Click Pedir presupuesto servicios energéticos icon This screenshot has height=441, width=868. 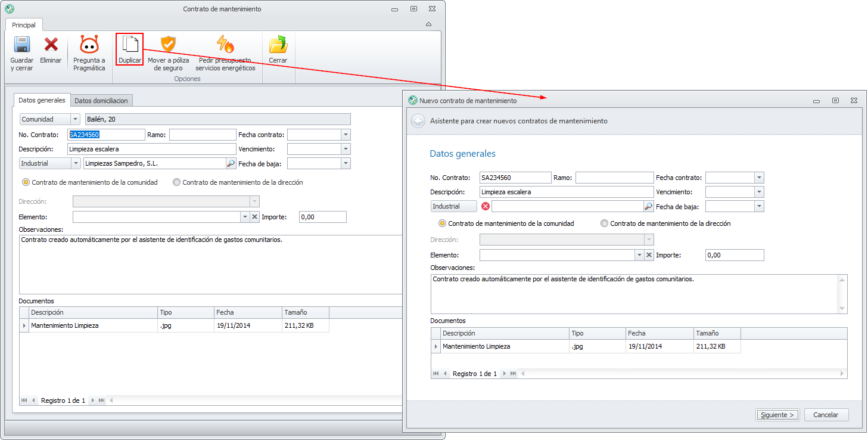point(225,44)
